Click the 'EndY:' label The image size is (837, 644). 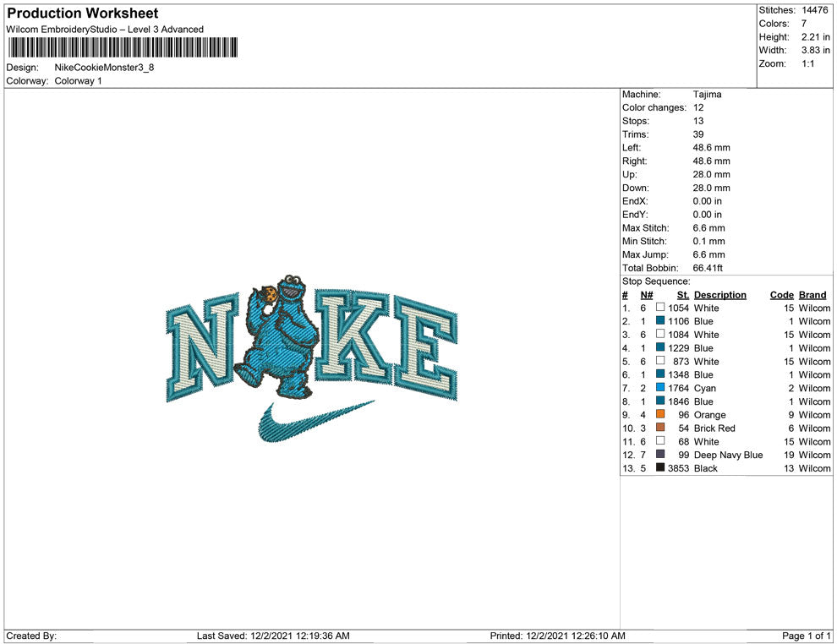coord(635,214)
